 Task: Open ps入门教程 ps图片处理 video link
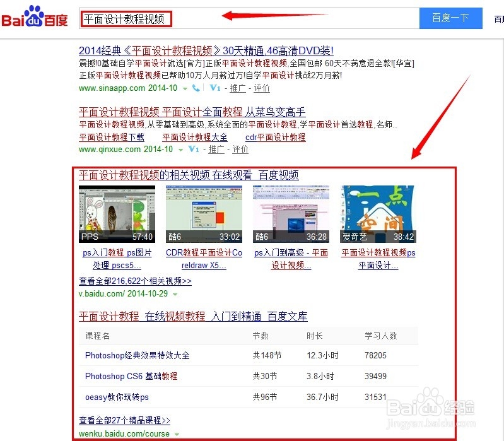click(x=117, y=259)
